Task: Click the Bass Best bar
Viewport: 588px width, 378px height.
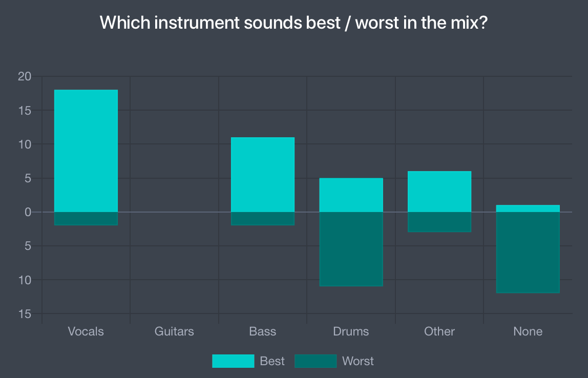Action: click(x=263, y=175)
